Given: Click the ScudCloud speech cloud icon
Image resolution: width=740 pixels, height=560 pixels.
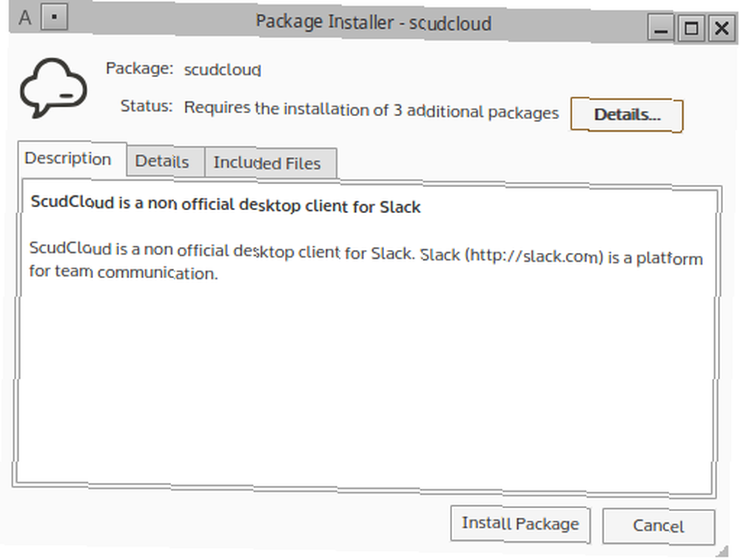Looking at the screenshot, I should pyautogui.click(x=53, y=88).
